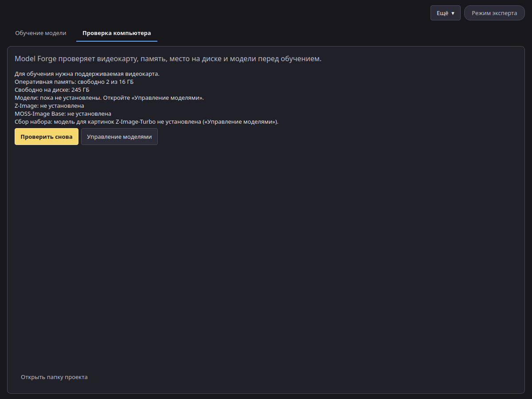This screenshot has width=532, height=399.
Task: Click the «Проверить снова» button
Action: [x=47, y=137]
